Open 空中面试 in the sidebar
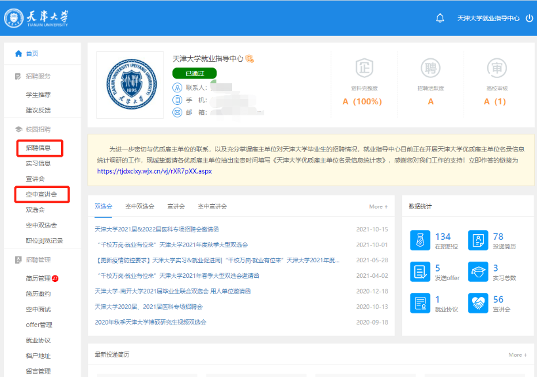Screen dimensions: 537x377 coord(38,309)
